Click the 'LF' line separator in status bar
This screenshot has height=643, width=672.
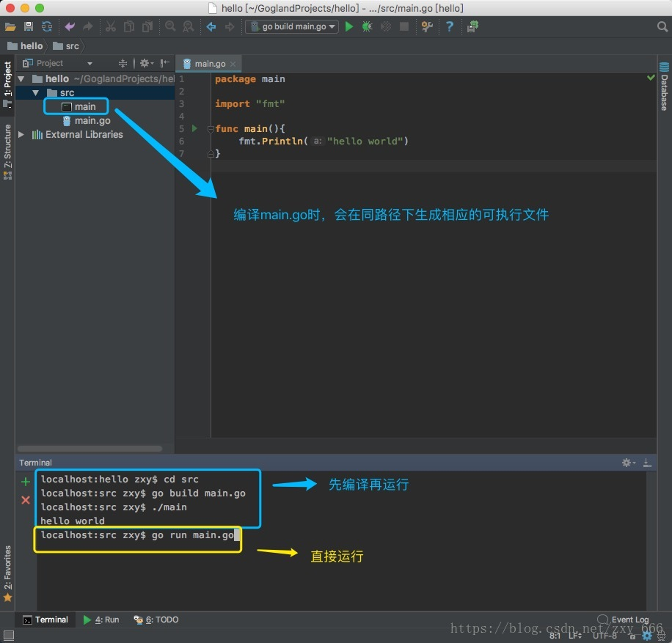pyautogui.click(x=574, y=636)
